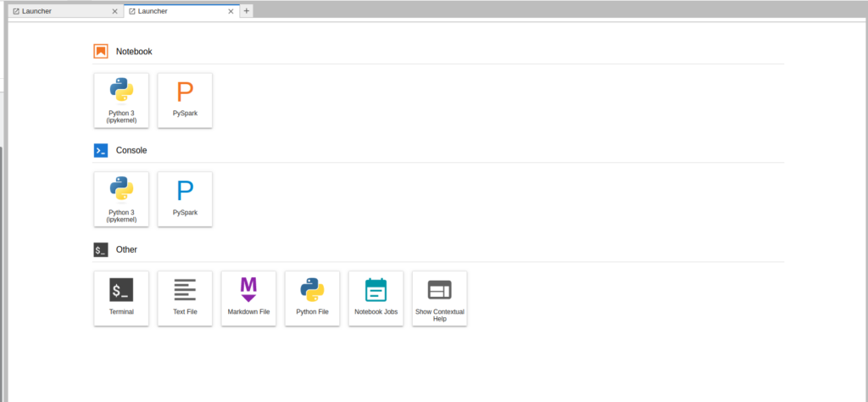868x402 pixels.
Task: Create a new Python File
Action: (x=312, y=299)
